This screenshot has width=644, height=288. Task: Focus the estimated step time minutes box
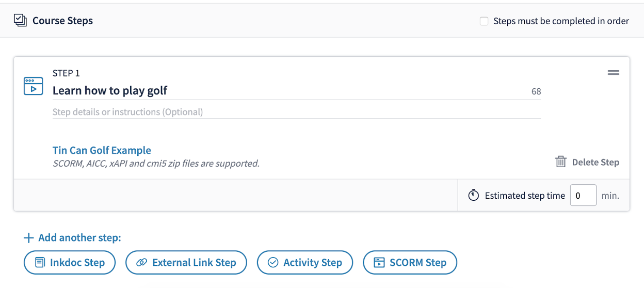pyautogui.click(x=583, y=196)
